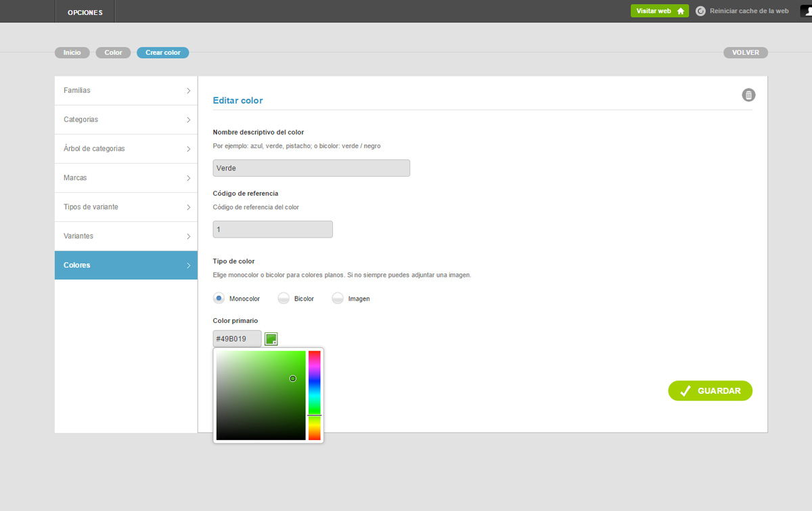Click the Color breadcrumb
This screenshot has width=812, height=511.
pyautogui.click(x=113, y=52)
